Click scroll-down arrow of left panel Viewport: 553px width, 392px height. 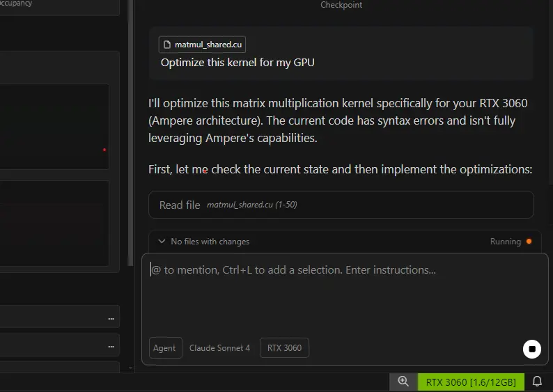[130, 367]
